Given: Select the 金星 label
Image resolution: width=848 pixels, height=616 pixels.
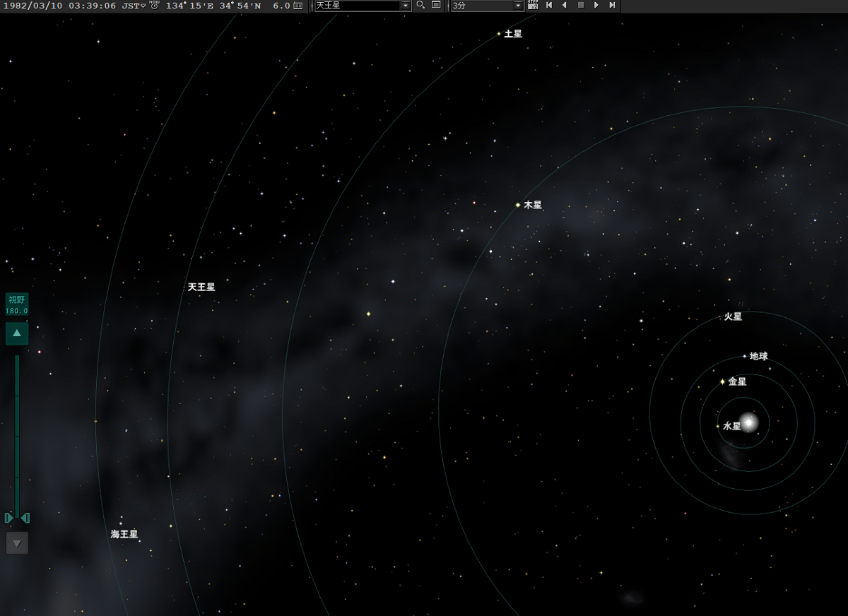Looking at the screenshot, I should click(x=737, y=381).
